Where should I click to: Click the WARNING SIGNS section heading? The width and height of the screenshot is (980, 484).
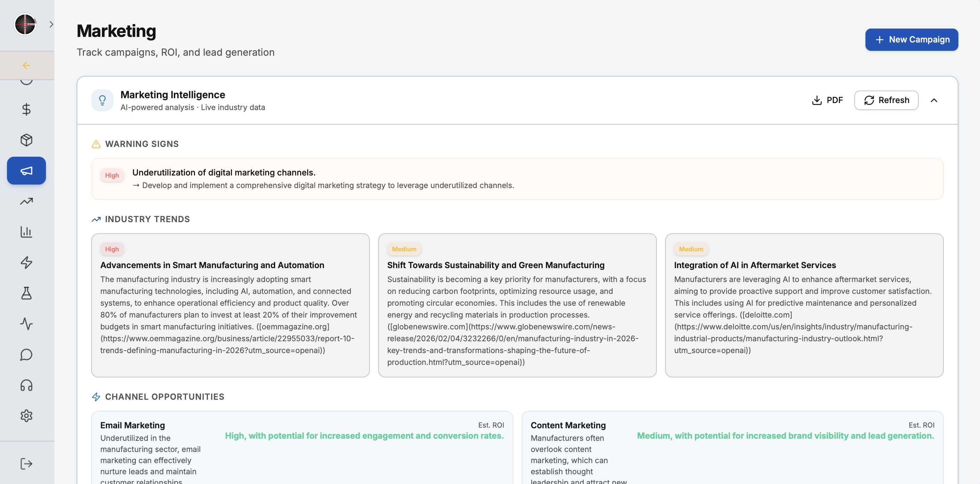pos(141,144)
